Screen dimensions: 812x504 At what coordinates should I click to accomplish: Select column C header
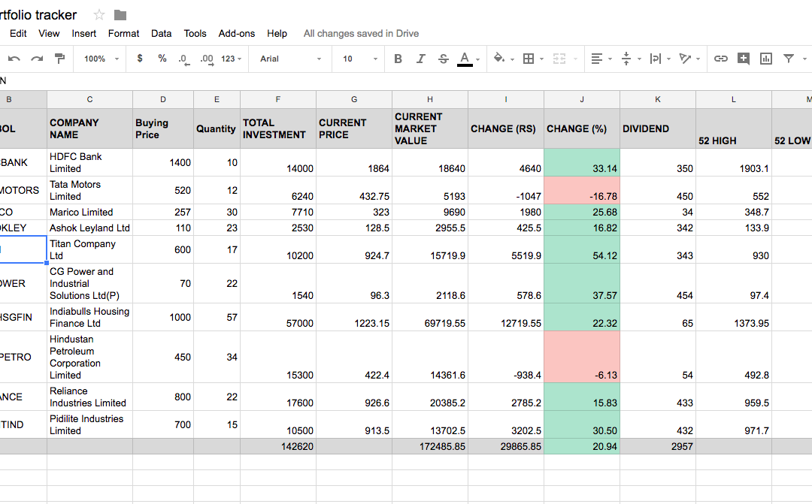point(89,99)
